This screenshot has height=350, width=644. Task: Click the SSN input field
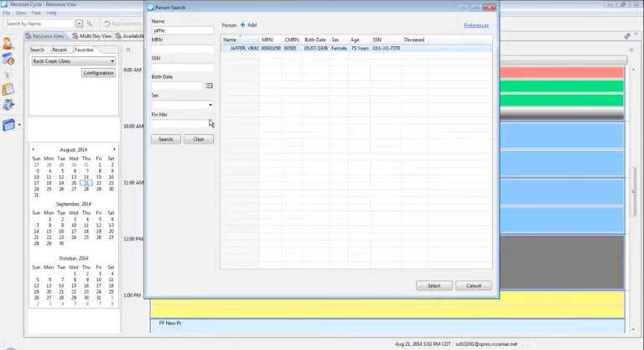[182, 67]
